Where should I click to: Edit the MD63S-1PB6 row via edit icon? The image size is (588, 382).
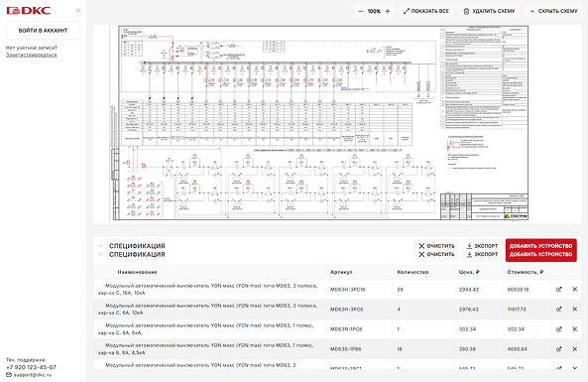tap(559, 349)
